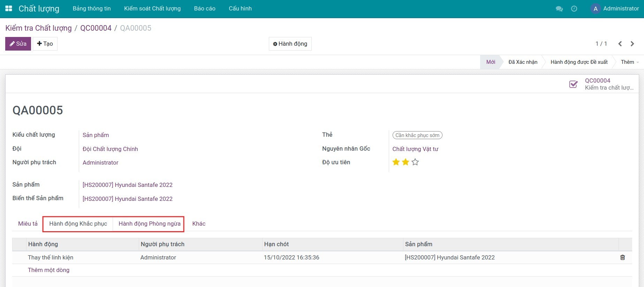
Task: Expand the Thêm status dropdown
Action: tap(629, 62)
